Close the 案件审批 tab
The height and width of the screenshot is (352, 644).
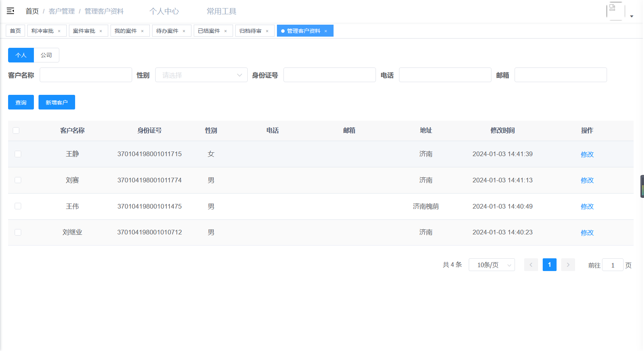101,31
